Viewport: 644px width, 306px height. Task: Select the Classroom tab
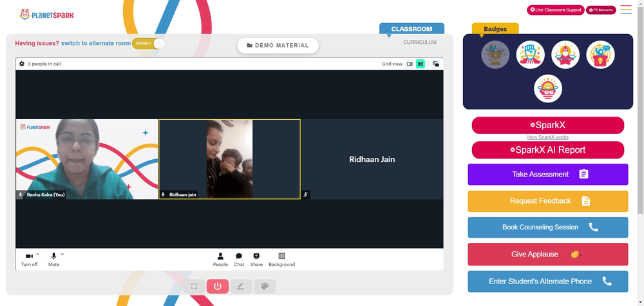coord(412,29)
